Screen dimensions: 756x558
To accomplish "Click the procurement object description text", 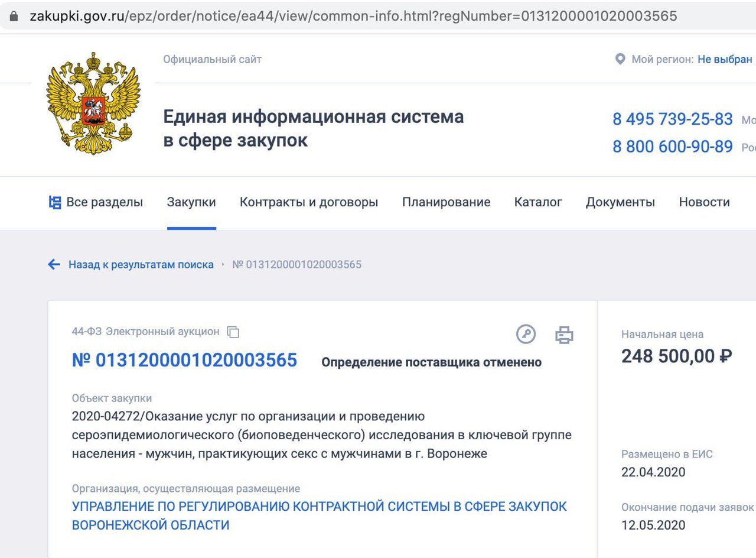I will (322, 436).
